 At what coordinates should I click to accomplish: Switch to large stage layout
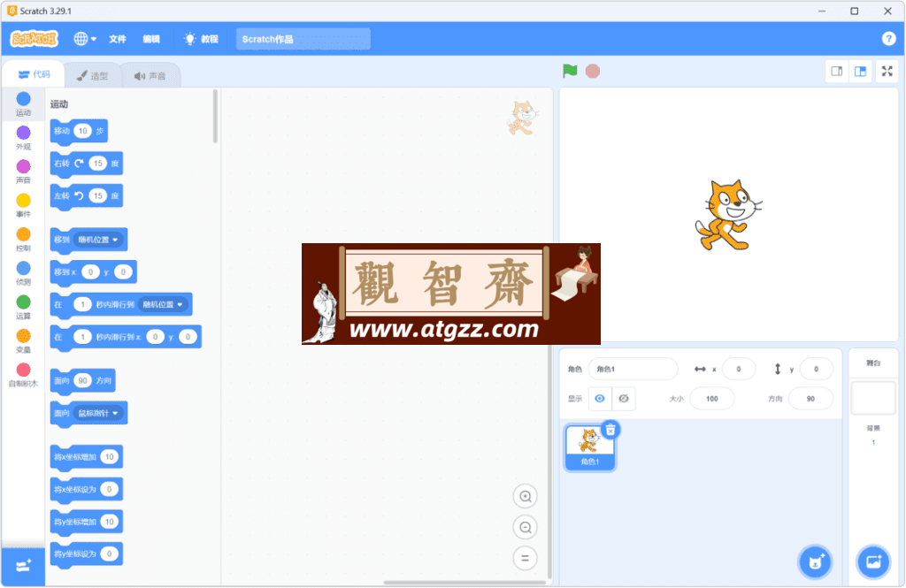[x=860, y=71]
